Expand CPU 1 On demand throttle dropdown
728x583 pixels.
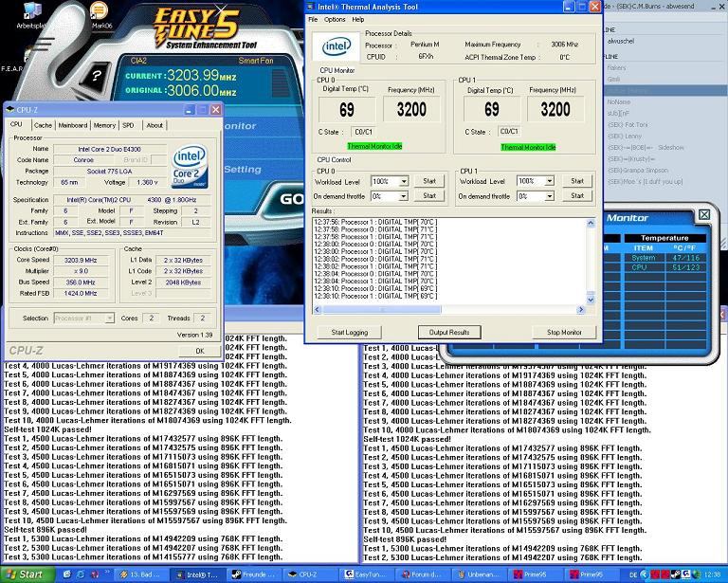click(549, 196)
